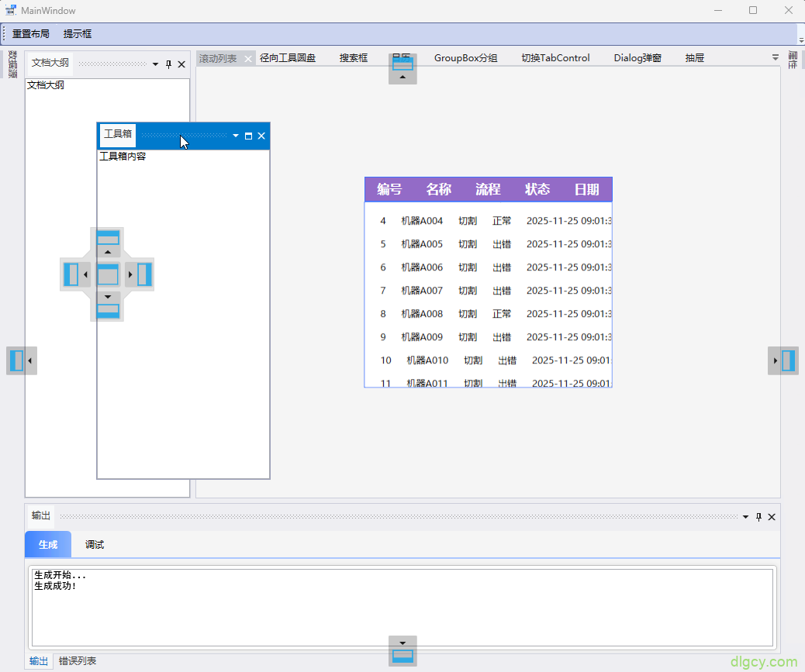The image size is (805, 672).
Task: Click inside the output log text box
Action: coord(402,612)
